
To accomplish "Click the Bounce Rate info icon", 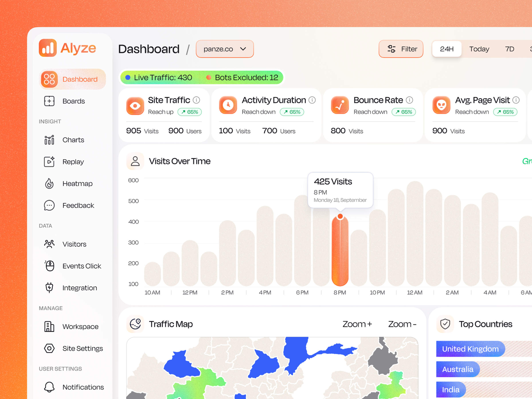I will 410,100.
